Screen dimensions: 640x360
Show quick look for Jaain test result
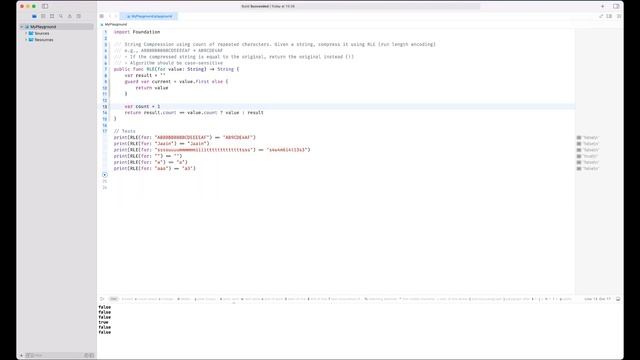[x=579, y=144]
